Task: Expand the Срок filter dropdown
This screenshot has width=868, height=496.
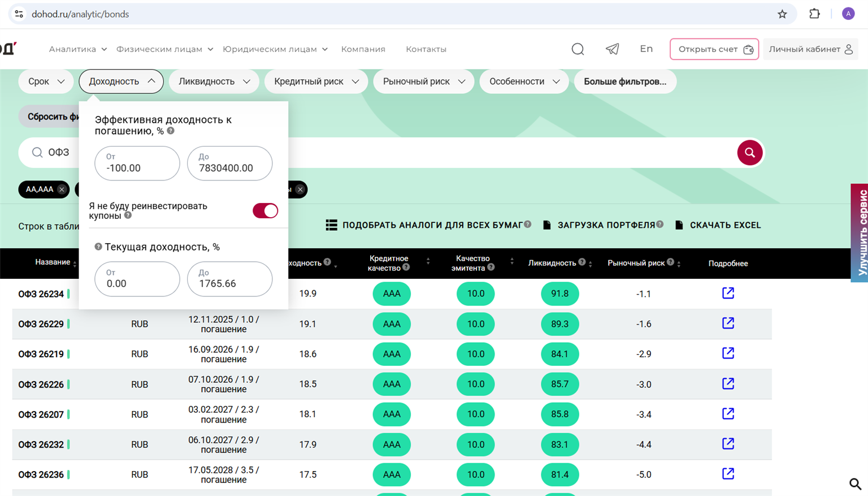Action: [x=46, y=81]
